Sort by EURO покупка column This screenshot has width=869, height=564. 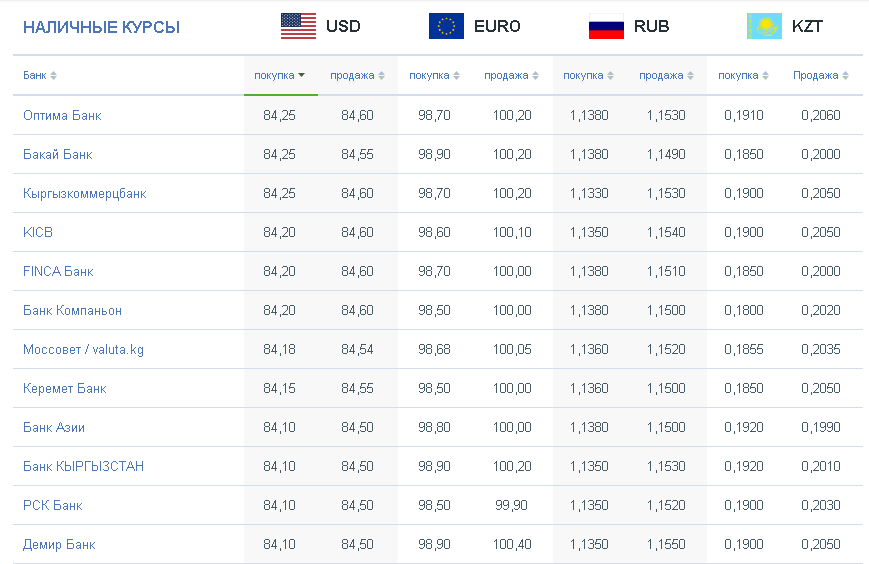(434, 75)
